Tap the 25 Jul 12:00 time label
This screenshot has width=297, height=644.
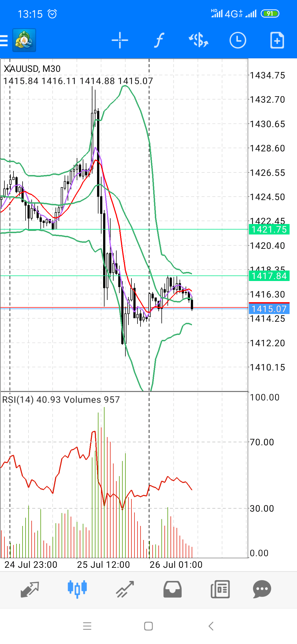103,565
